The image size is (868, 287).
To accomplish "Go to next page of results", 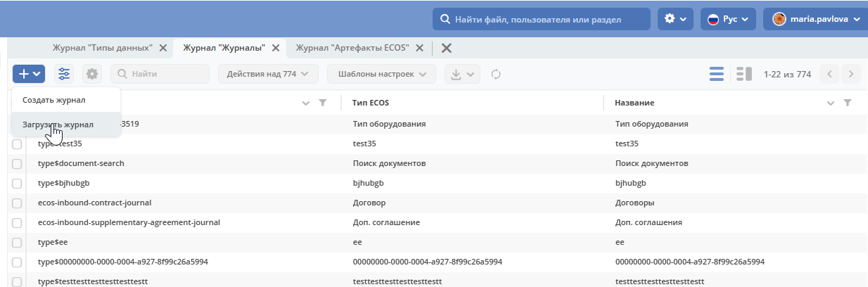I will (851, 74).
